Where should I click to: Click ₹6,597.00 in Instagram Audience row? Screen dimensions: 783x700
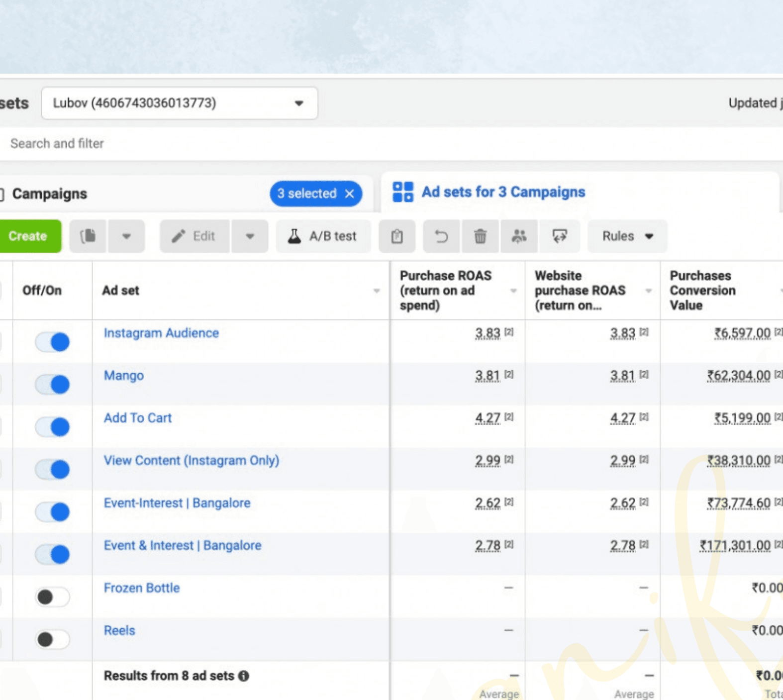(742, 333)
